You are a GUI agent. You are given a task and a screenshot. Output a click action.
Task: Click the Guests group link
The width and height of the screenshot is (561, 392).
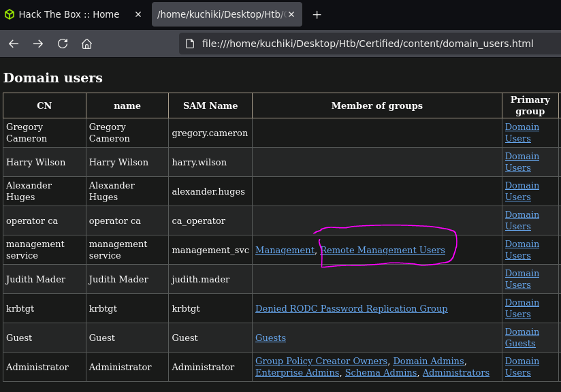(270, 338)
